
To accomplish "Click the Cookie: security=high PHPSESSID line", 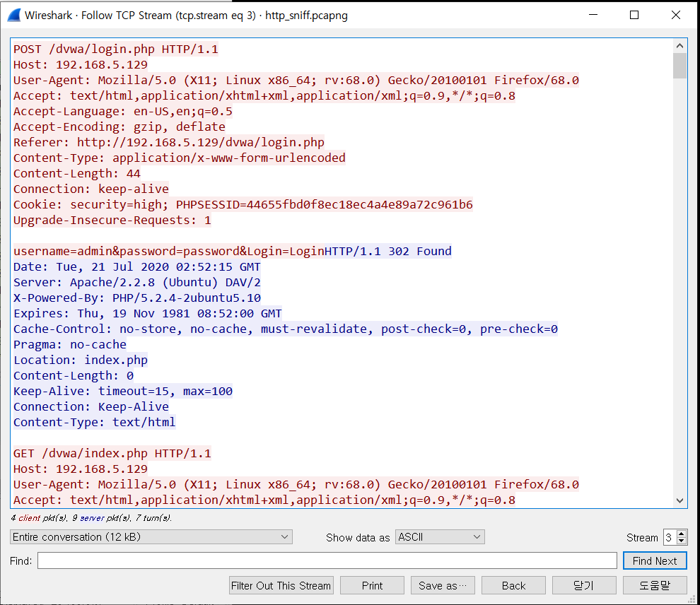I will tap(243, 205).
